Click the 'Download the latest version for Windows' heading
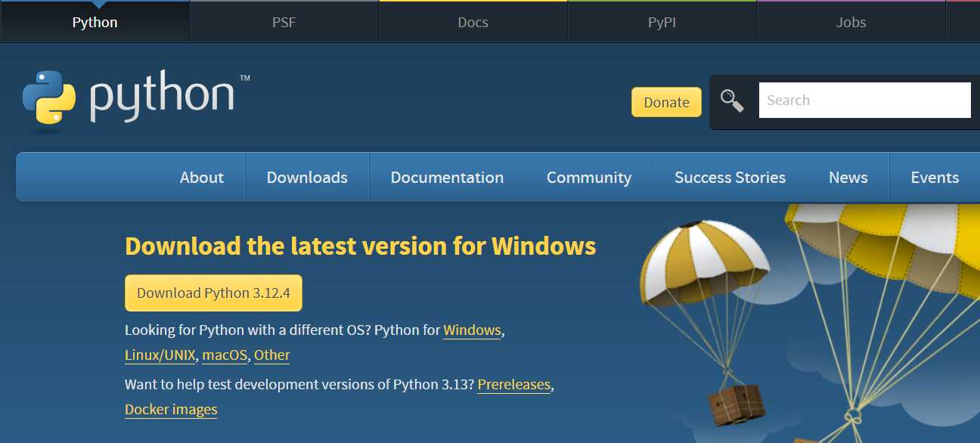 (361, 246)
